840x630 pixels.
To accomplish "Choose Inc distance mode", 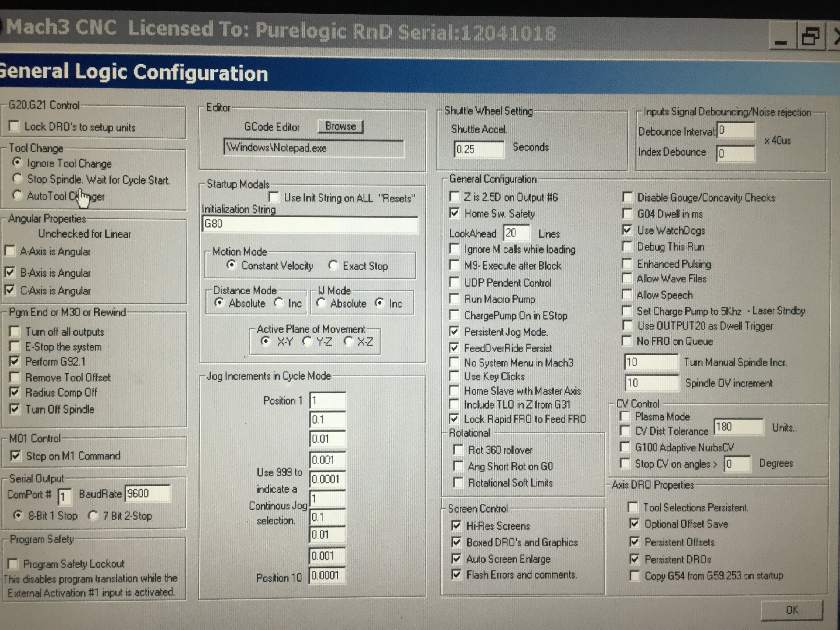I will (279, 303).
